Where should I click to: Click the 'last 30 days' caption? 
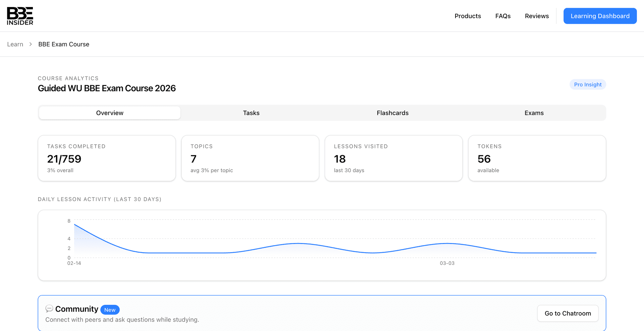click(349, 171)
